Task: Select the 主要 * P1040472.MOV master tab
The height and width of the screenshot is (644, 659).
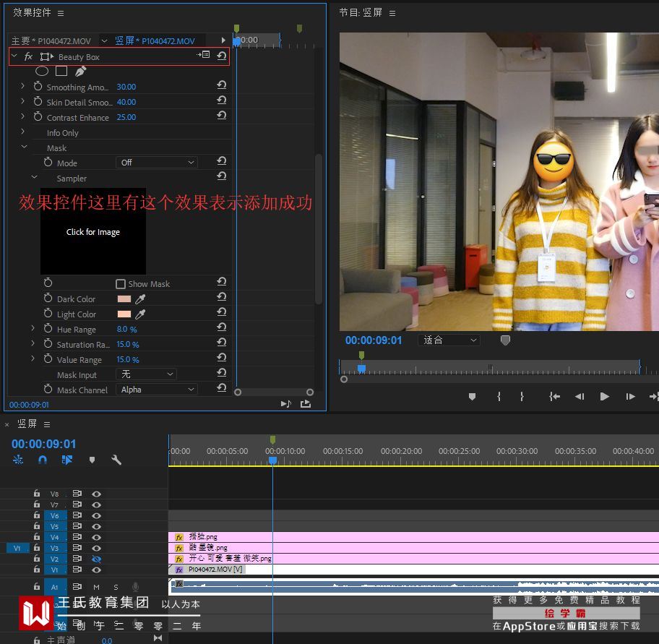Action: (x=51, y=40)
